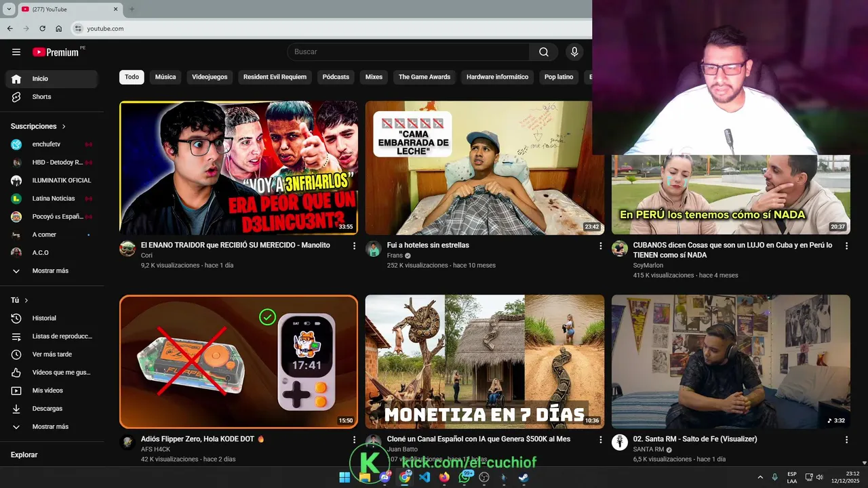This screenshot has width=868, height=488.
Task: Open Ver más tarde list
Action: (52, 354)
